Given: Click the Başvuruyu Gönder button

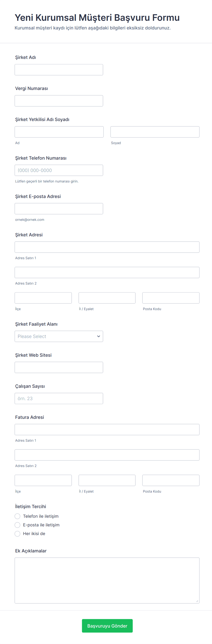Looking at the screenshot, I should tap(107, 626).
